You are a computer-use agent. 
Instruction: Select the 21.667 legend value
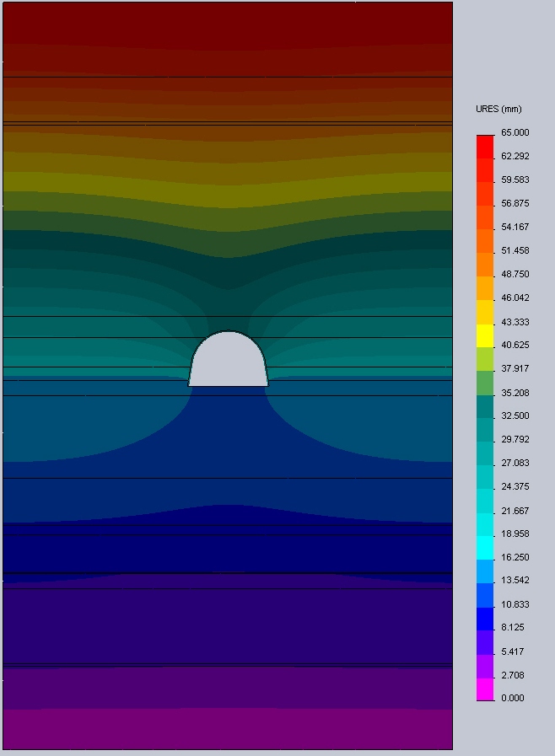click(515, 511)
